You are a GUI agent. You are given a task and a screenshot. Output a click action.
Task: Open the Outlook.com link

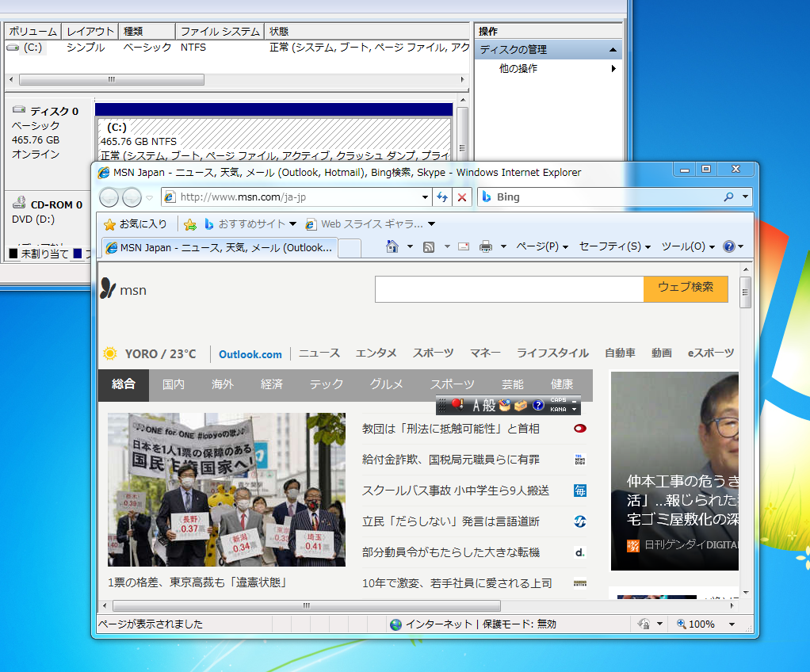click(250, 353)
